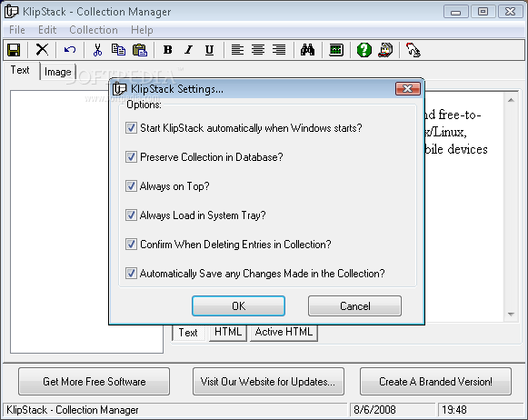Maximize the Collection Manager window
The height and width of the screenshot is (420, 528).
(x=483, y=12)
